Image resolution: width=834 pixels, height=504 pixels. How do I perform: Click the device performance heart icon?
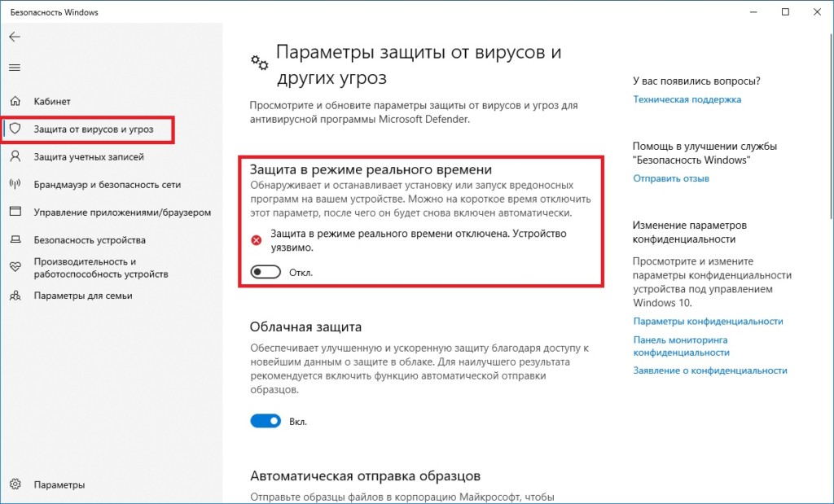click(15, 268)
